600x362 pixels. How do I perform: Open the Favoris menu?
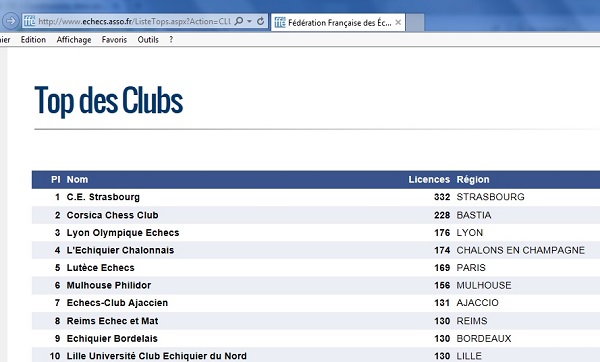114,40
